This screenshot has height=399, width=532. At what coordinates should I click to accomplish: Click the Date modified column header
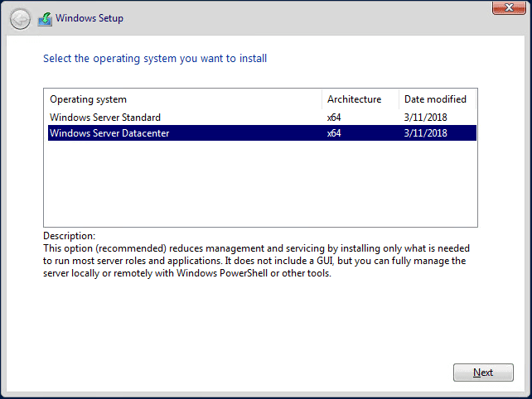click(435, 99)
